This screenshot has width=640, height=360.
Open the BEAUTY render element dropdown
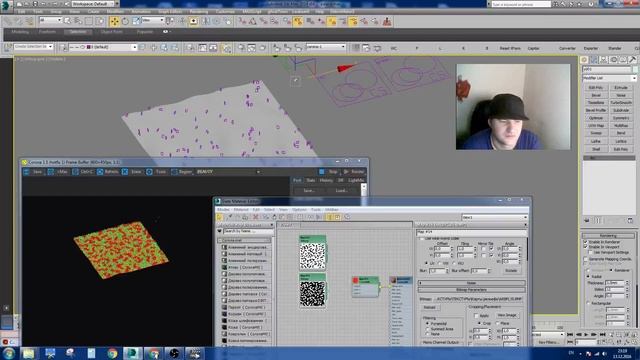pos(228,172)
